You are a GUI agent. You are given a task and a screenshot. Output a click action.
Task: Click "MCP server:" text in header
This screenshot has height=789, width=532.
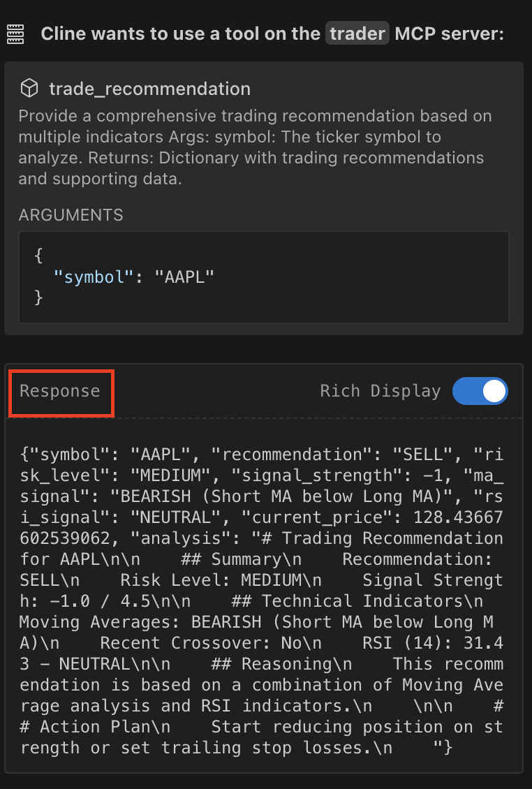tap(449, 34)
